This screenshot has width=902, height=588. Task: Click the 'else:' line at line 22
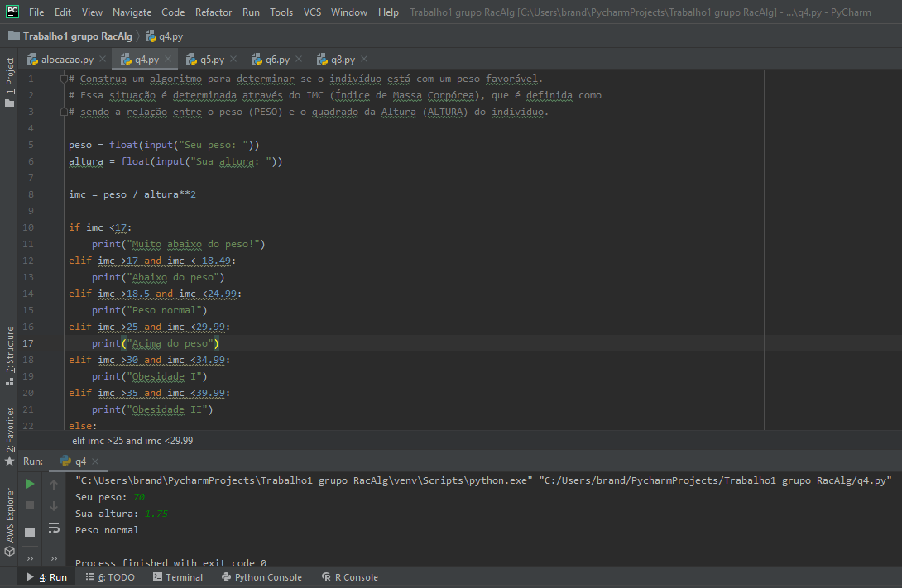coord(83,426)
